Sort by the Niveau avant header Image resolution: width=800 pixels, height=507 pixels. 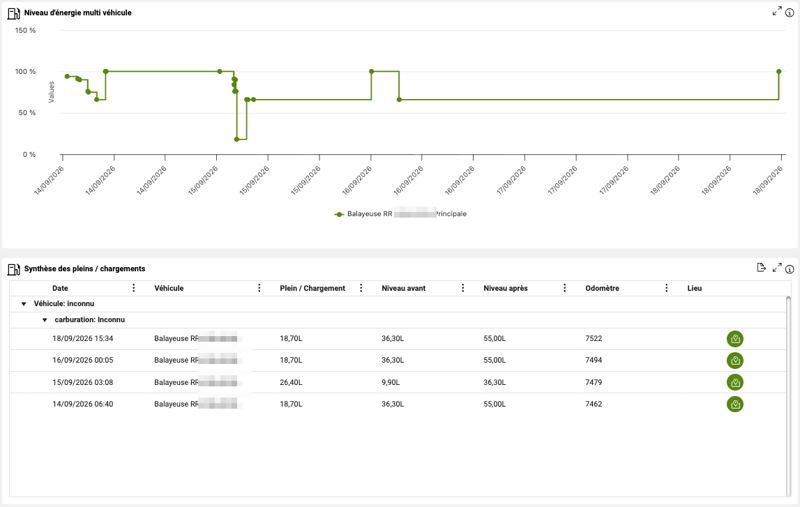pos(404,288)
